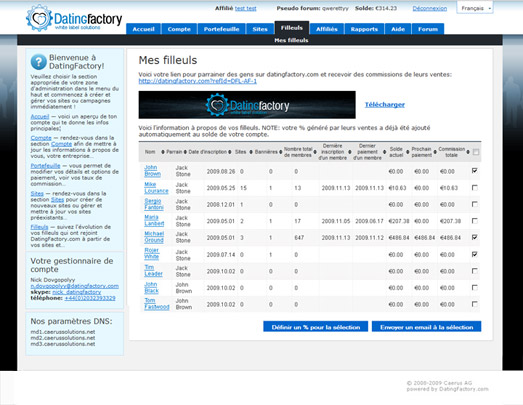The height and width of the screenshot is (405, 523).
Task: Check the Mike Lourance row checkbox
Action: pos(475,188)
